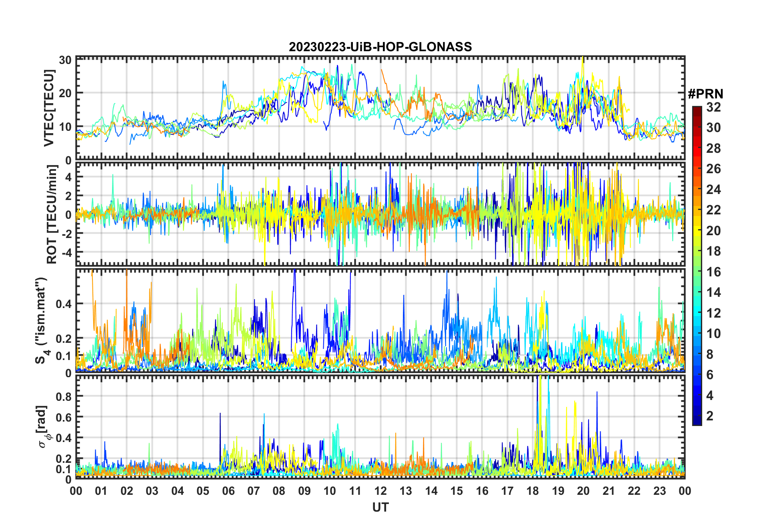
Task: Click the 21 hour tick label
Action: click(609, 491)
